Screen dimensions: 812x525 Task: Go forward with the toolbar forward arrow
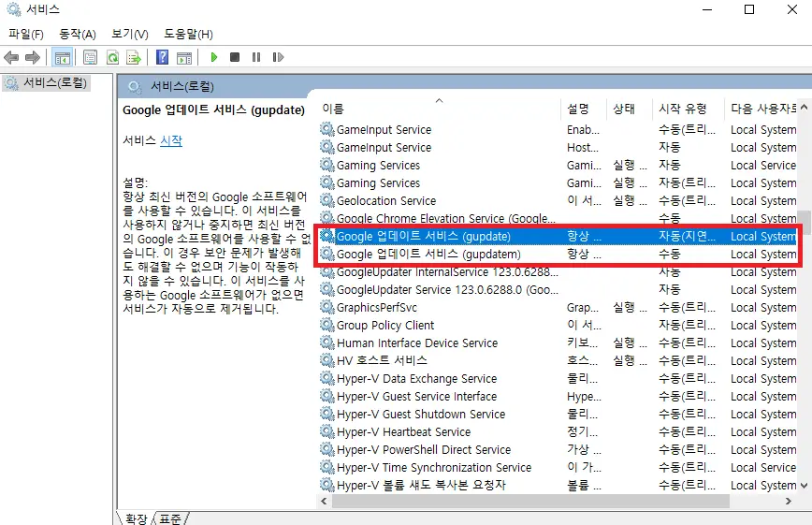point(33,57)
